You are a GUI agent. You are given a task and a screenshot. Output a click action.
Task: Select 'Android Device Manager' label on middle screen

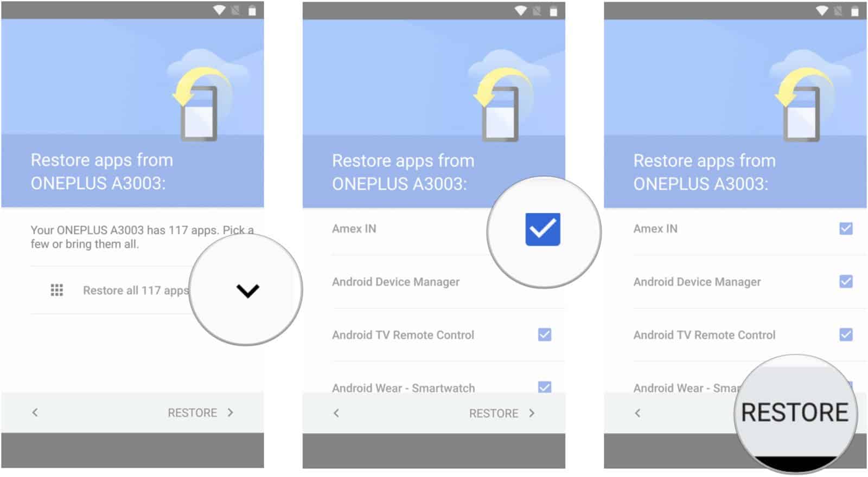395,282
